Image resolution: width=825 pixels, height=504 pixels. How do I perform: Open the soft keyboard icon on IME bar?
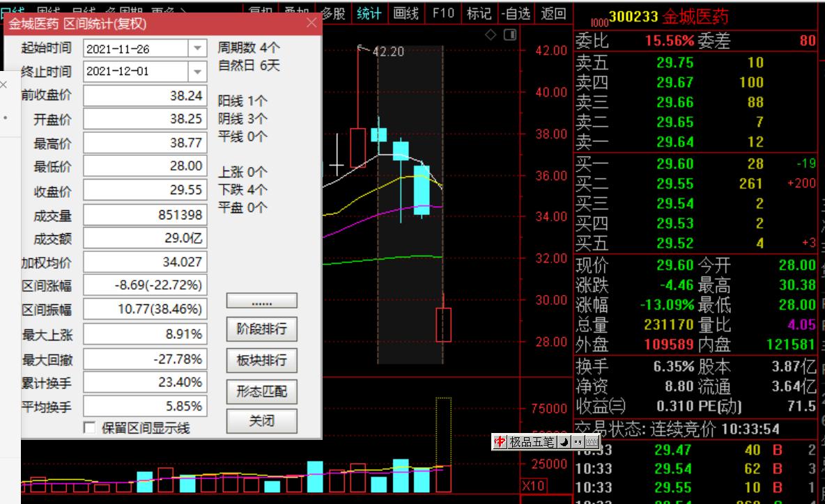(592, 441)
